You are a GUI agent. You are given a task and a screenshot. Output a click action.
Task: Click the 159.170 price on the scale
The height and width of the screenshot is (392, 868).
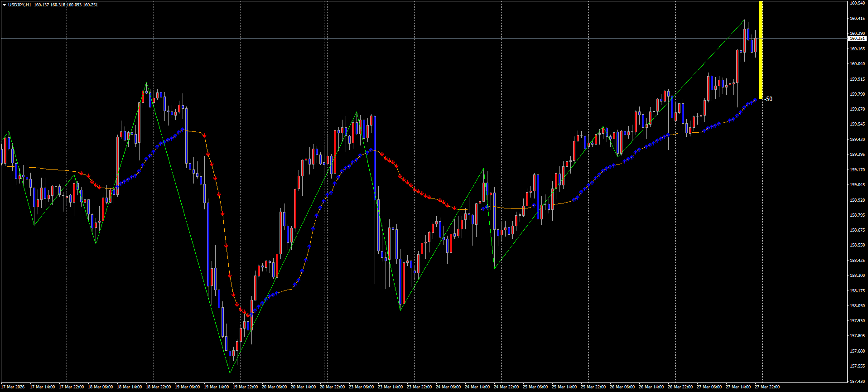pyautogui.click(x=857, y=170)
